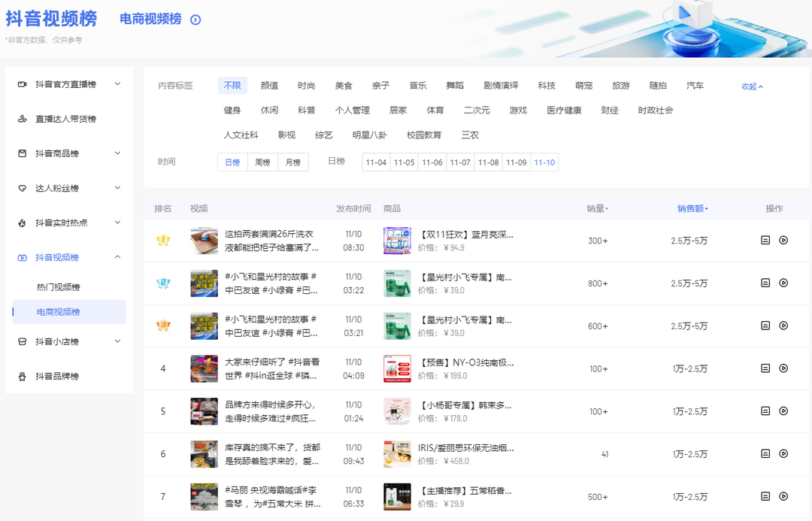Enable the 萌宠 tag filter

pos(583,85)
